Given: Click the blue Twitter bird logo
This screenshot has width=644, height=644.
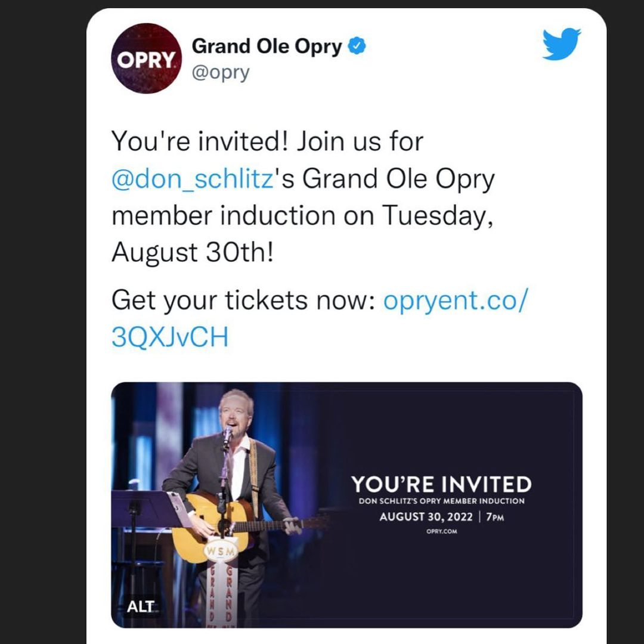Looking at the screenshot, I should point(561,44).
